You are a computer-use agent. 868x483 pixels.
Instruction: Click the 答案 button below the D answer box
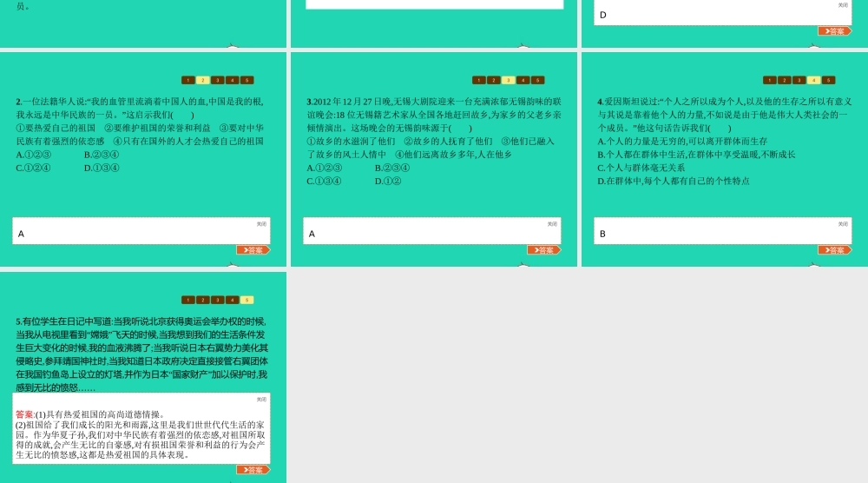pyautogui.click(x=835, y=31)
